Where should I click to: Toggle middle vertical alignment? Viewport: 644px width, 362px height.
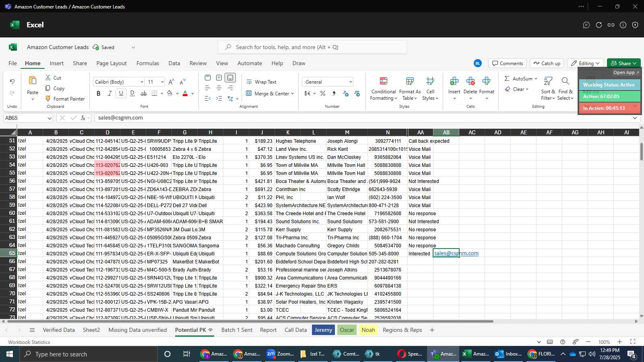click(x=219, y=78)
